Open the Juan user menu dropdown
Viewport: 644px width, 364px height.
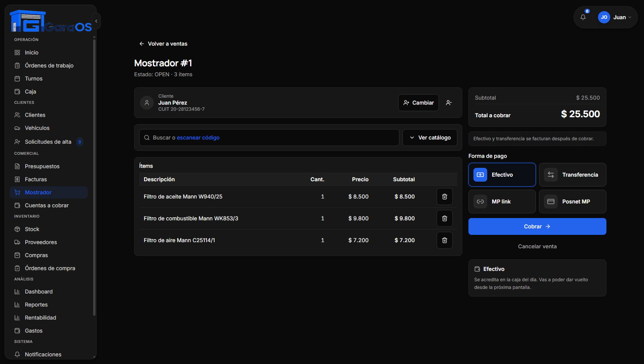pos(615,17)
